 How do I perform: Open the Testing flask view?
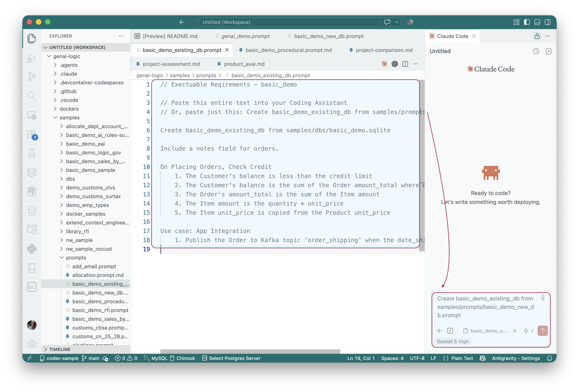(32, 153)
